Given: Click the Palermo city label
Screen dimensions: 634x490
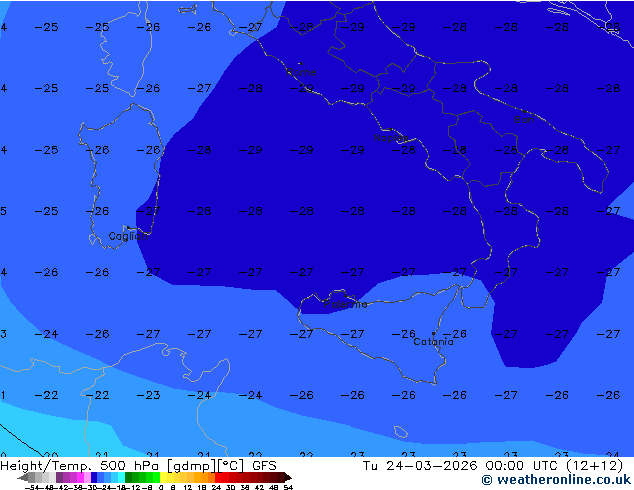Looking at the screenshot, I should point(345,304).
